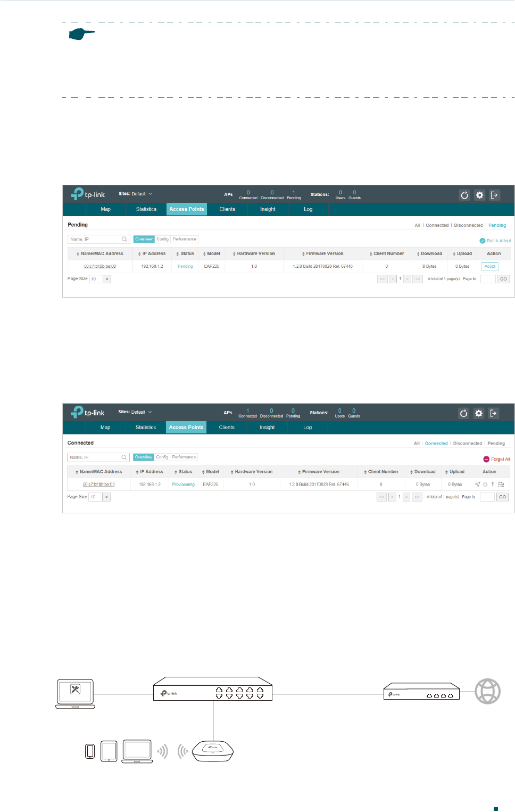Image resolution: width=515 pixels, height=812 pixels.
Task: Focus the Name, IP search field on the Connected page
Action: [98, 457]
